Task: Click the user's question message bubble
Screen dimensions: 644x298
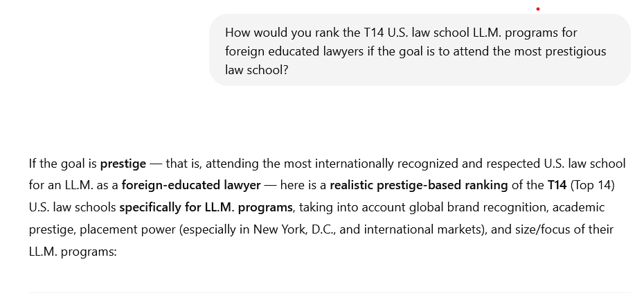Action: tap(420, 51)
